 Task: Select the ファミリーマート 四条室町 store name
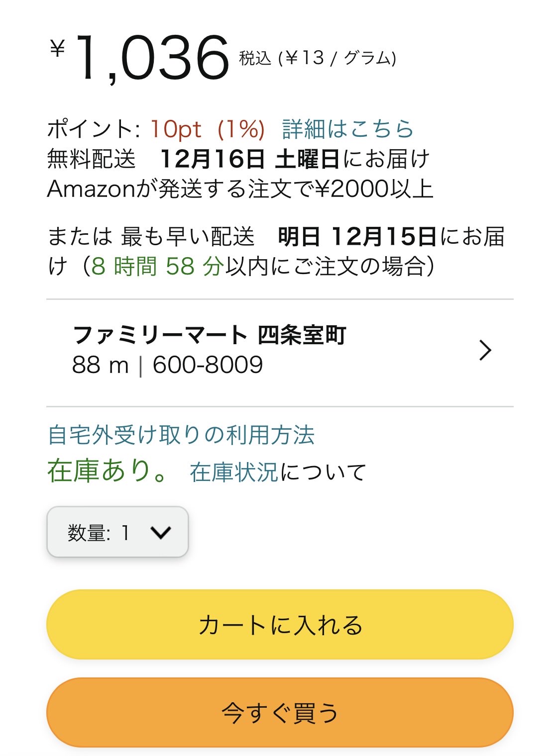click(x=209, y=335)
